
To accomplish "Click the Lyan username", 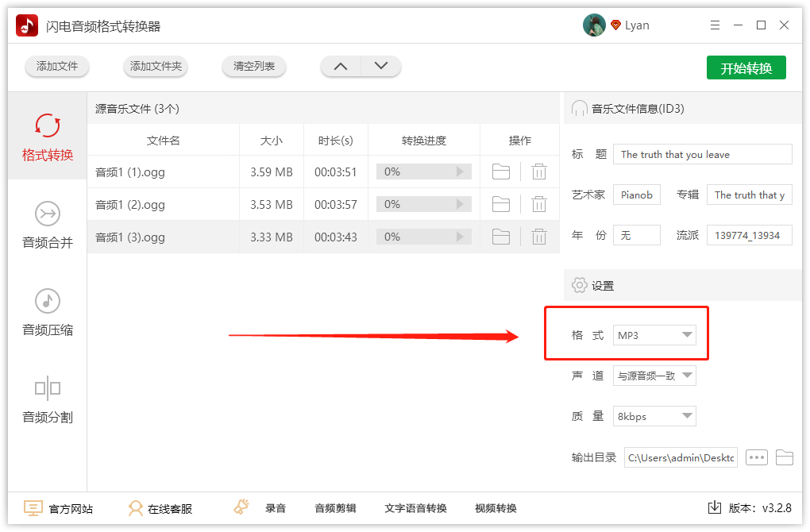I will point(637,25).
